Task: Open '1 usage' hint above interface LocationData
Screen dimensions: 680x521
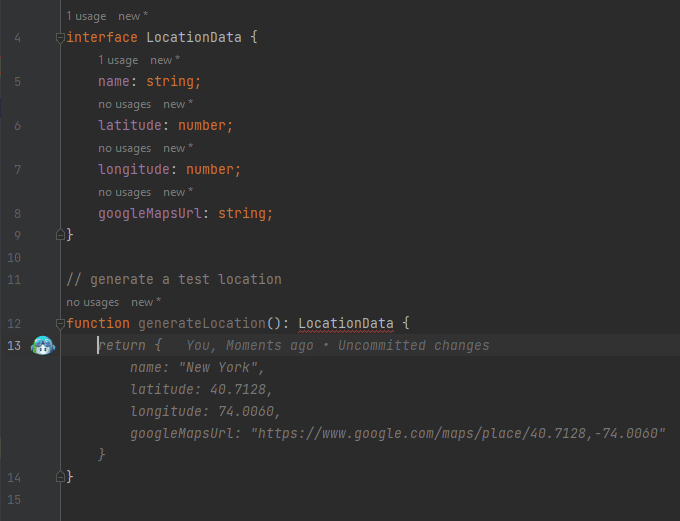Action: coord(86,16)
